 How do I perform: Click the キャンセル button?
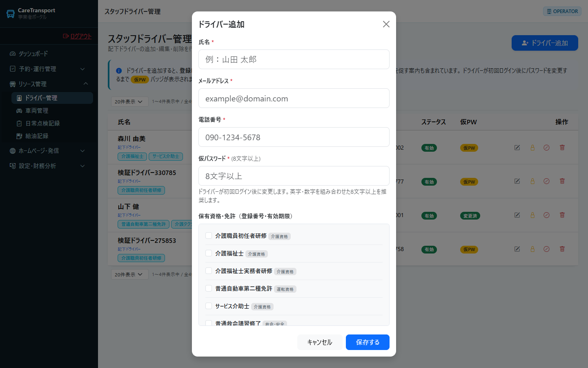[x=320, y=342]
